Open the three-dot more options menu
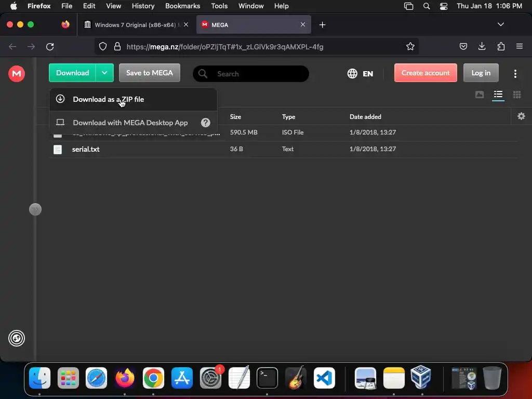The image size is (532, 399). 515,74
